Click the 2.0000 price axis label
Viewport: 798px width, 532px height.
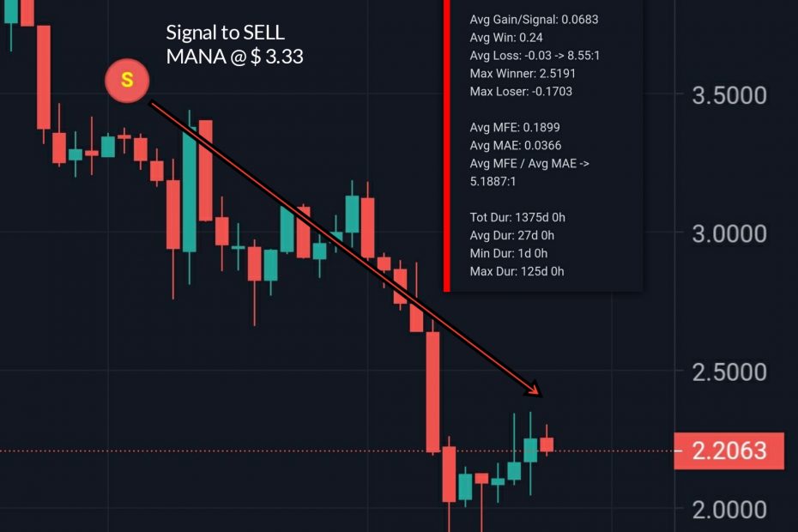click(x=728, y=510)
